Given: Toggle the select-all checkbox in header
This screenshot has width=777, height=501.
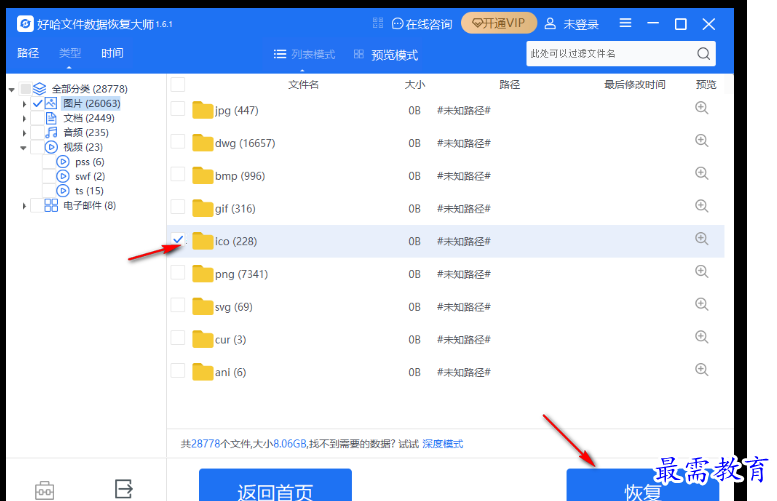Looking at the screenshot, I should click(178, 84).
